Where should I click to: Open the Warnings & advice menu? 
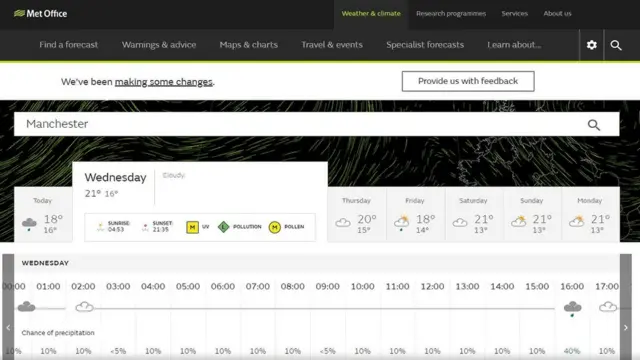pos(159,45)
